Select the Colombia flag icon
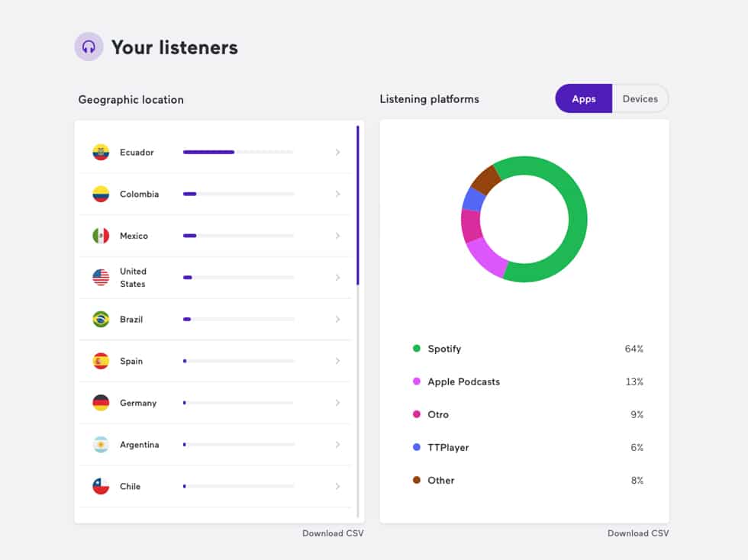 99,194
